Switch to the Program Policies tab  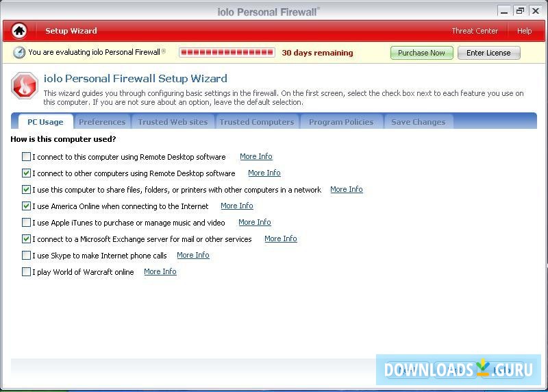coord(341,122)
